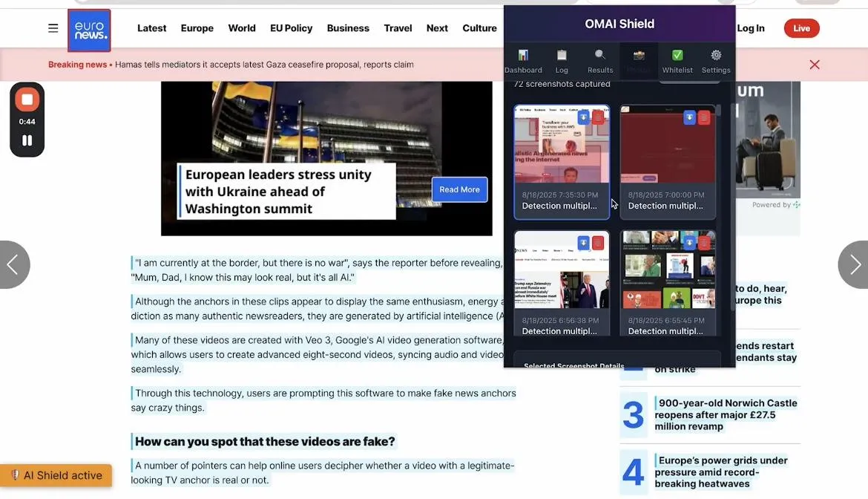Delete the 6:56:38 PM screenshot
The height and width of the screenshot is (499, 868).
pyautogui.click(x=598, y=243)
